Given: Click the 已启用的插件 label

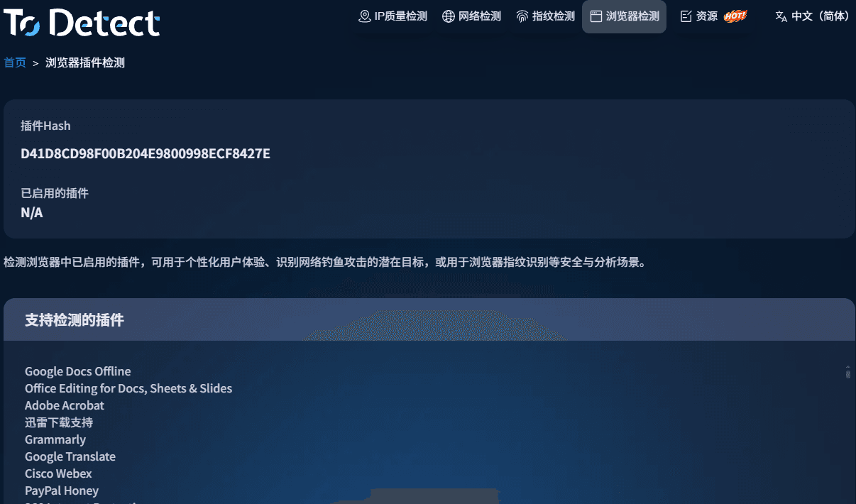Looking at the screenshot, I should click(55, 193).
